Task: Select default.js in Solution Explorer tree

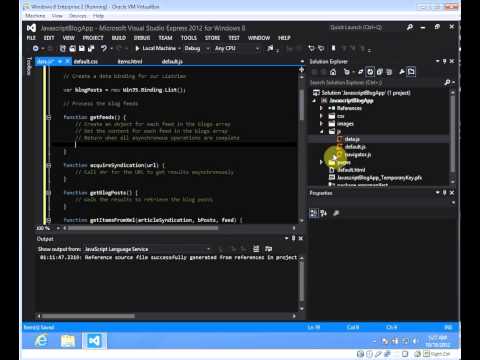Action: [x=355, y=147]
